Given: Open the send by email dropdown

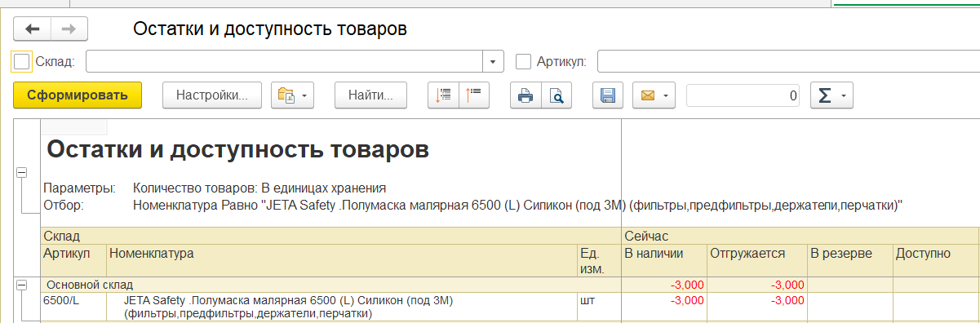Looking at the screenshot, I should click(654, 95).
